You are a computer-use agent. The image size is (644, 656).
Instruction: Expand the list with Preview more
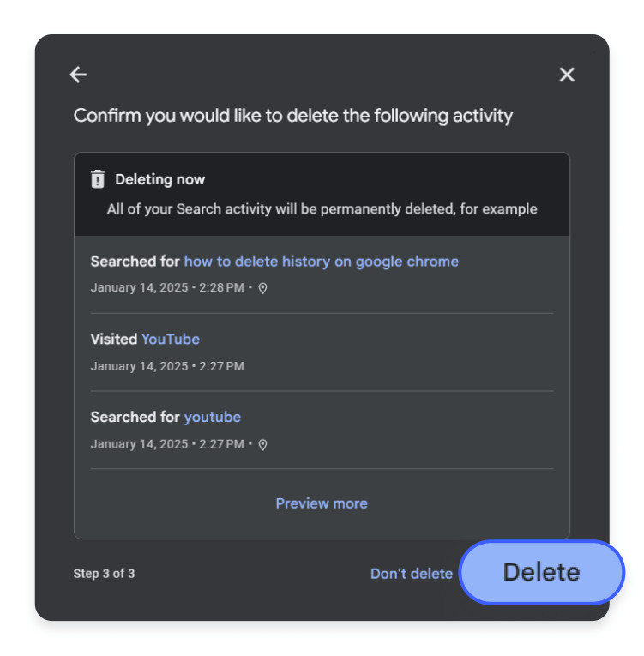click(322, 503)
